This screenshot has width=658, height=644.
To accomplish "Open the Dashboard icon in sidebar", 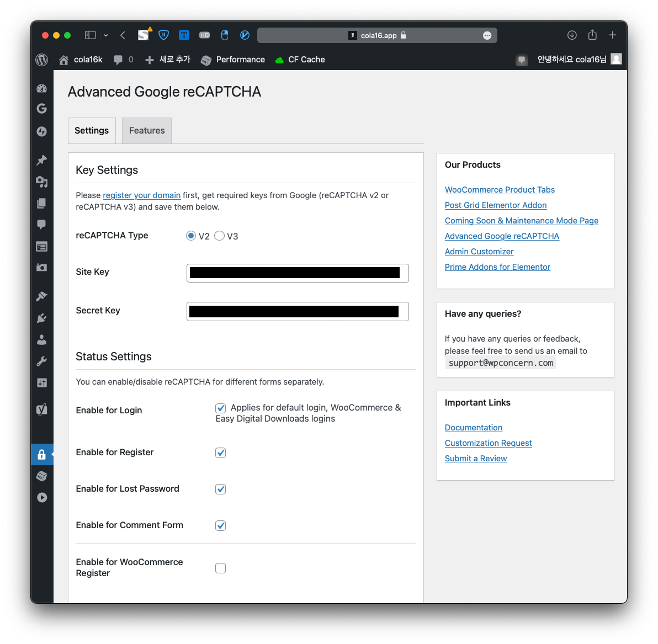I will (42, 88).
